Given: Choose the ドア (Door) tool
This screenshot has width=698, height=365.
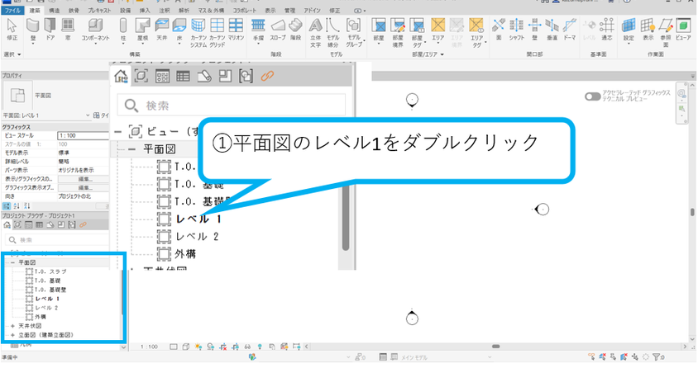Looking at the screenshot, I should pos(50,29).
